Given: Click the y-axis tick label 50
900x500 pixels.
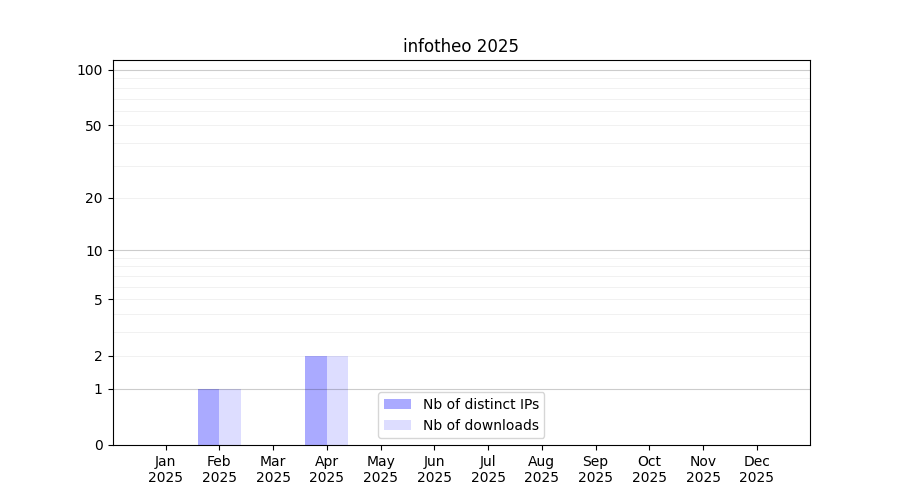Looking at the screenshot, I should tap(93, 126).
